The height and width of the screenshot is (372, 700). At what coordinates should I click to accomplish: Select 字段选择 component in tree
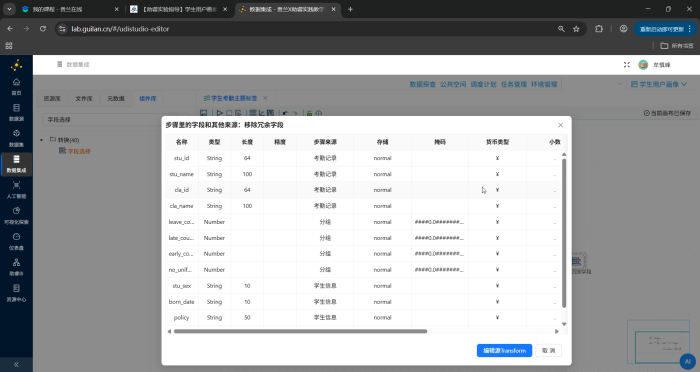point(79,151)
